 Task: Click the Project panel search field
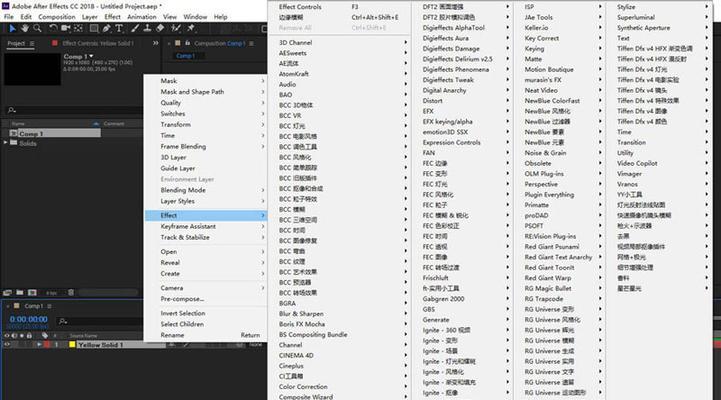pyautogui.click(x=74, y=110)
